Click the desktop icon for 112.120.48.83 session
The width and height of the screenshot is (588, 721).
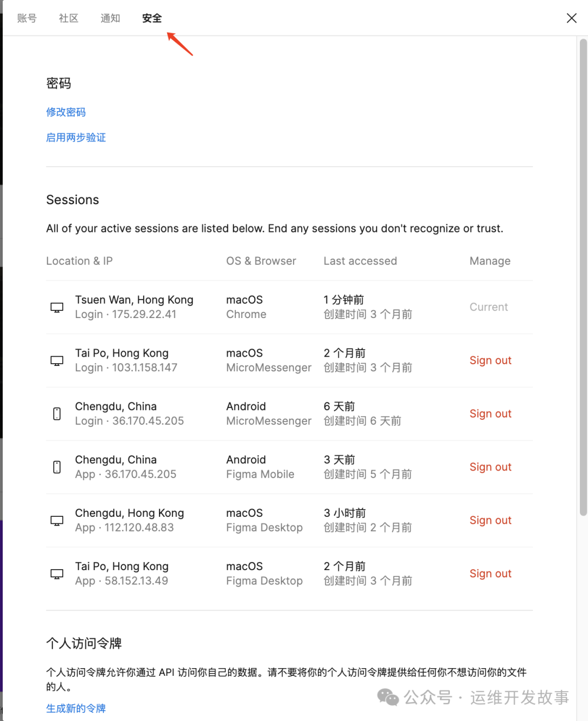tap(57, 521)
